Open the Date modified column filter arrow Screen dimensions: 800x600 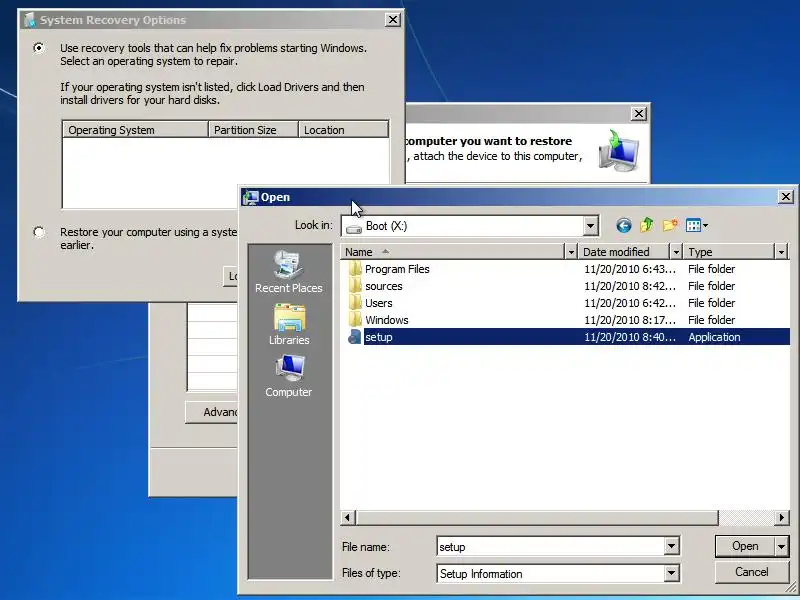click(x=676, y=252)
